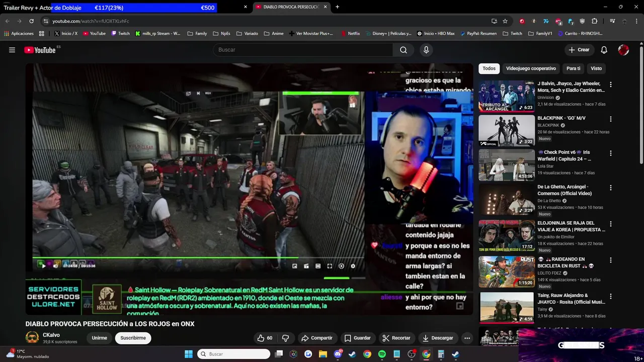The width and height of the screenshot is (644, 362).
Task: Click the install app icon in address bar
Action: (494, 21)
